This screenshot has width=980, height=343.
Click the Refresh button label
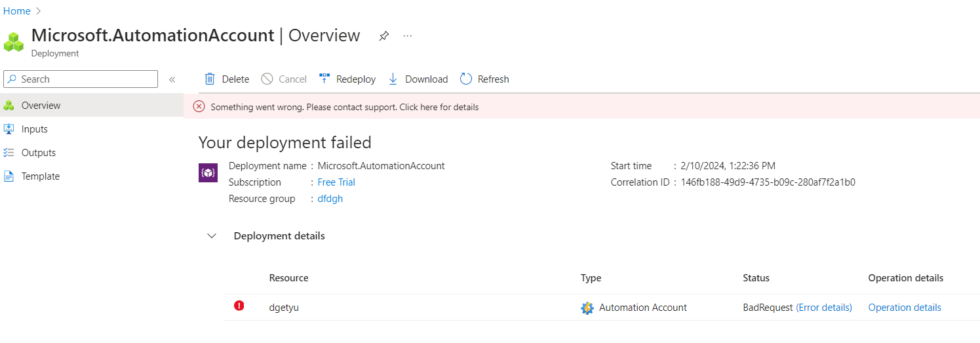click(x=494, y=79)
